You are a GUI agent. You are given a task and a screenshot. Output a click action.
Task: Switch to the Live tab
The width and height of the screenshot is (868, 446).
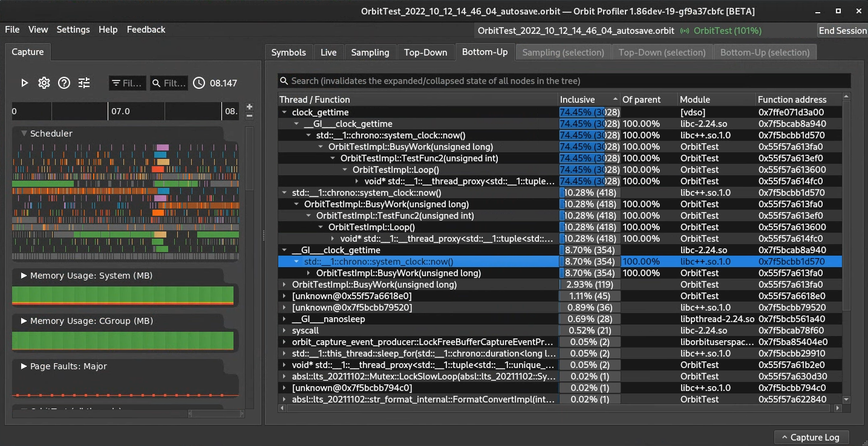pyautogui.click(x=328, y=53)
